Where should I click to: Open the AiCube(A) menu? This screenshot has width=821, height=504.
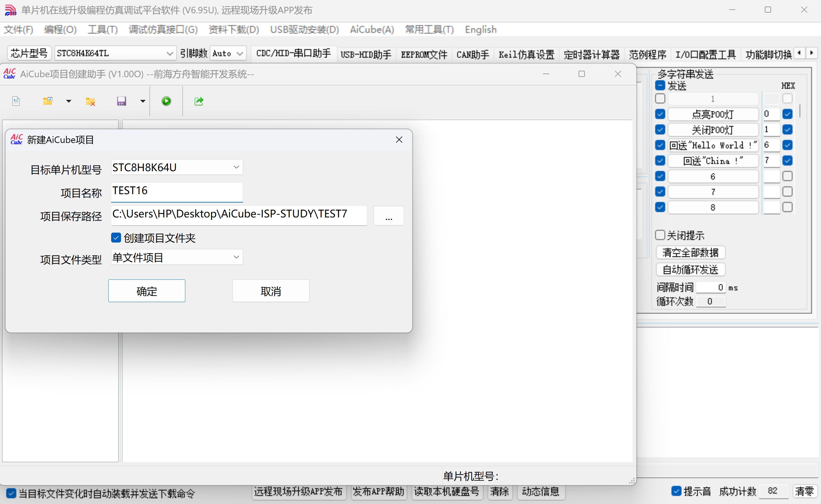click(x=372, y=29)
